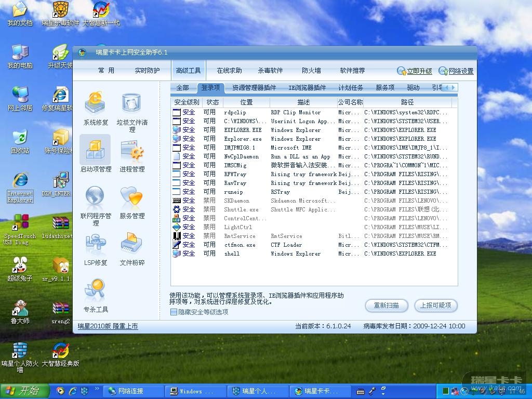Screen dimensions: 532x399
Task: Launch 鲁大师 desktop shortcut
Action: 20,312
